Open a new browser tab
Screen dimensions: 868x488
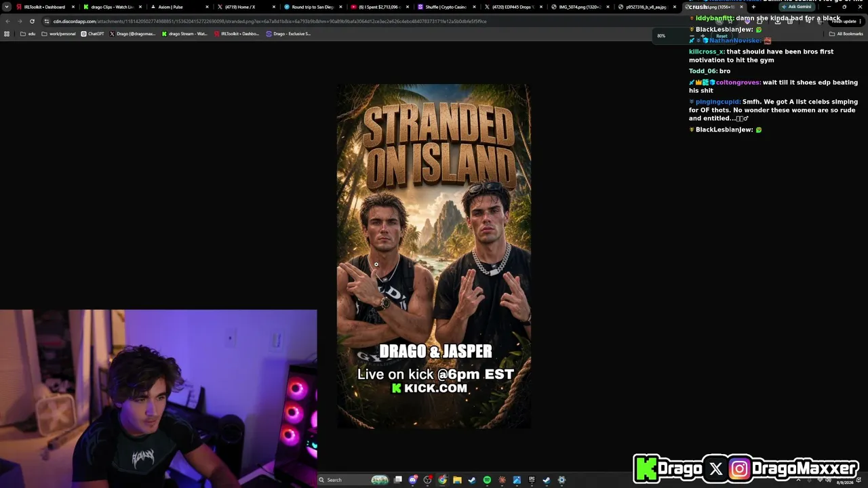tap(753, 7)
